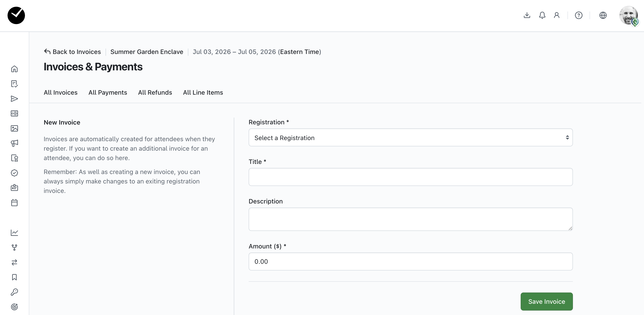Open the All Refunds tab

click(x=155, y=92)
